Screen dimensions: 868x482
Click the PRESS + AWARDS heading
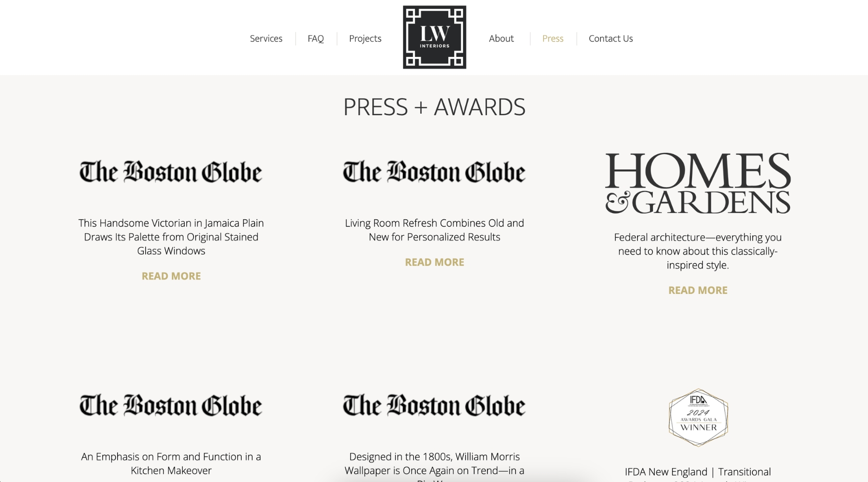pyautogui.click(x=434, y=107)
